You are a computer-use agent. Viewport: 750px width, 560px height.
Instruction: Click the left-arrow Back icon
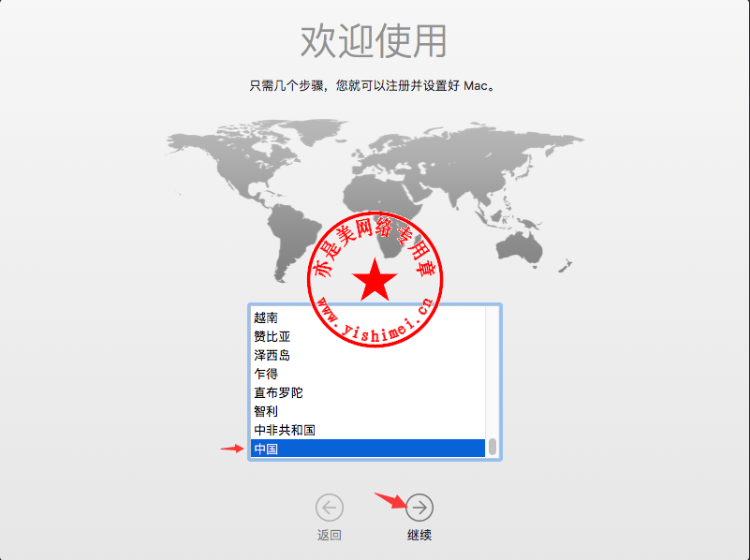pos(330,508)
